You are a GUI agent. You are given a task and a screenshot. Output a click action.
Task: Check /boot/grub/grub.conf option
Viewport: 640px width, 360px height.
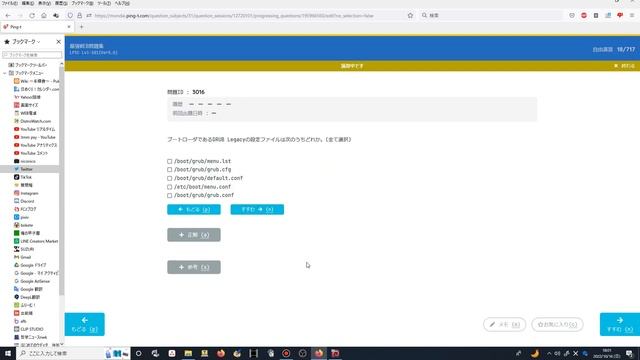pos(169,196)
